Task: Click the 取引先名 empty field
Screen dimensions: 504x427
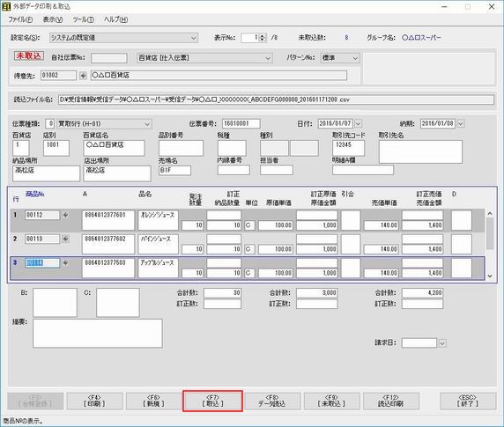Action: point(420,151)
